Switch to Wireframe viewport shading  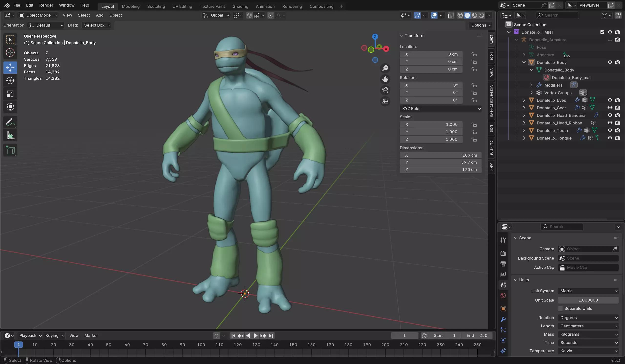(460, 15)
